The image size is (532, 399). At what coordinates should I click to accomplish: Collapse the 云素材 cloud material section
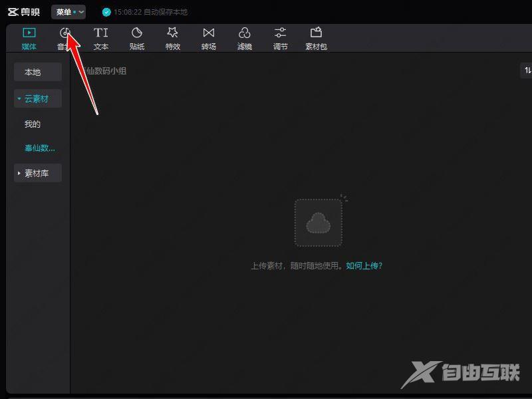(x=38, y=98)
